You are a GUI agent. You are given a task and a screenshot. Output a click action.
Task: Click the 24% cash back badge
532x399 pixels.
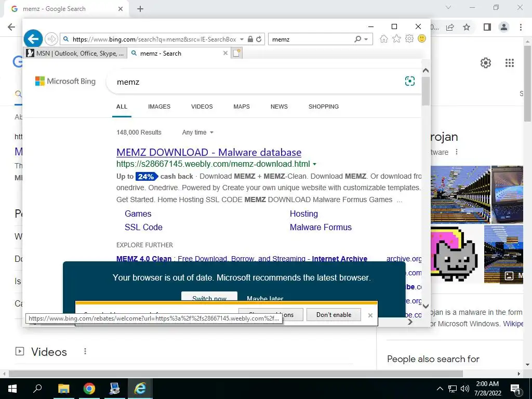click(147, 177)
